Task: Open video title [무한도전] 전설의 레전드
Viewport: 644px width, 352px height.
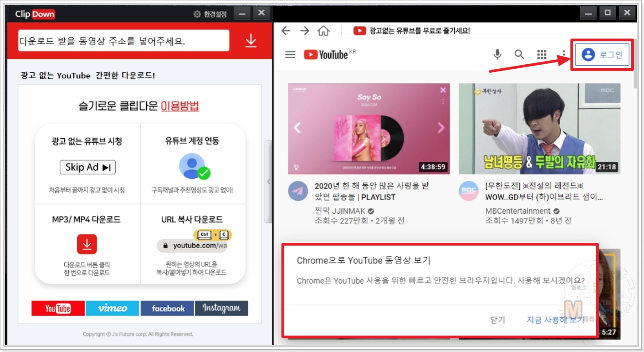Action: (544, 192)
